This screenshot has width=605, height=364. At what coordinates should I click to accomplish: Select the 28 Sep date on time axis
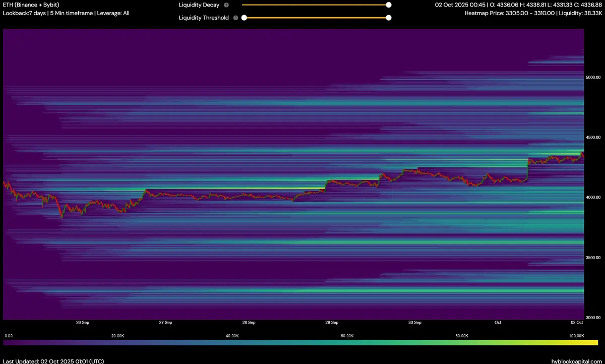[249, 322]
